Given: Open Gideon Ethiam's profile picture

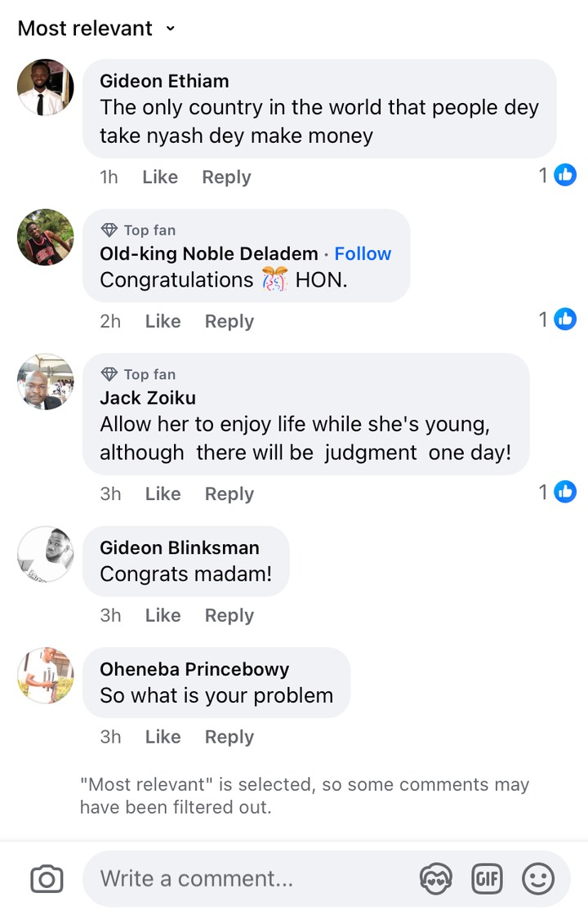Looking at the screenshot, I should (46, 87).
